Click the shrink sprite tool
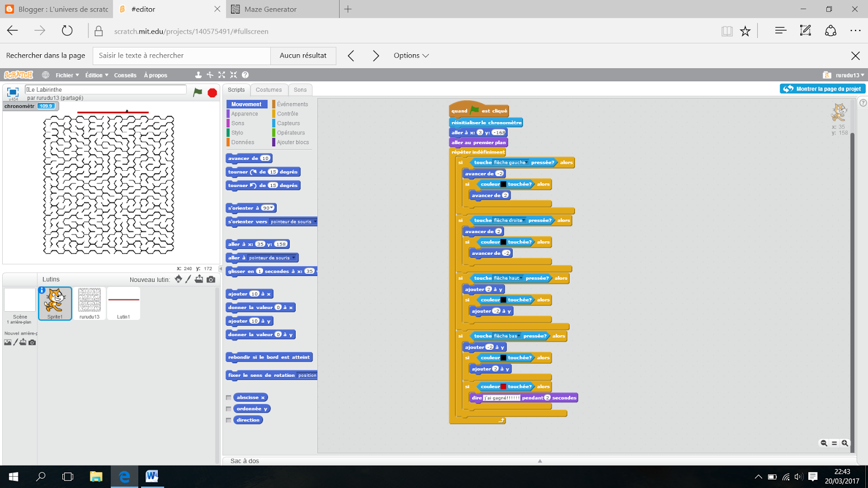 click(233, 75)
